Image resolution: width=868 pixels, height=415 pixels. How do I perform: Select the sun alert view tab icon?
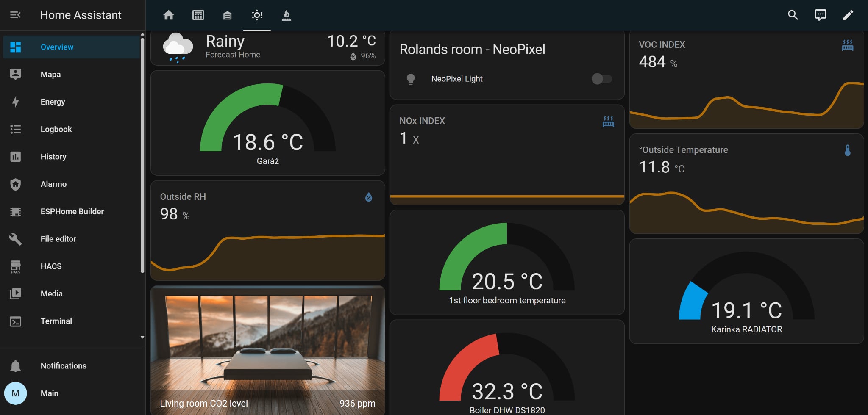coord(257,15)
